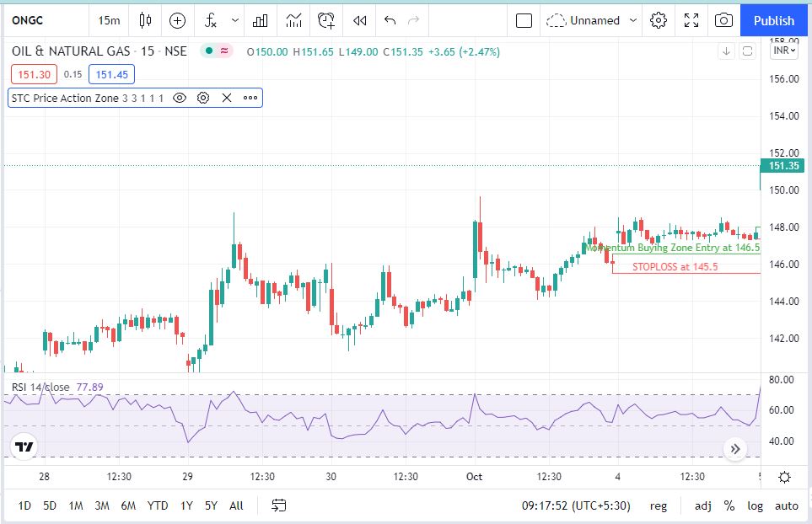812x524 pixels.
Task: Open the financials bar chart icon
Action: [261, 20]
